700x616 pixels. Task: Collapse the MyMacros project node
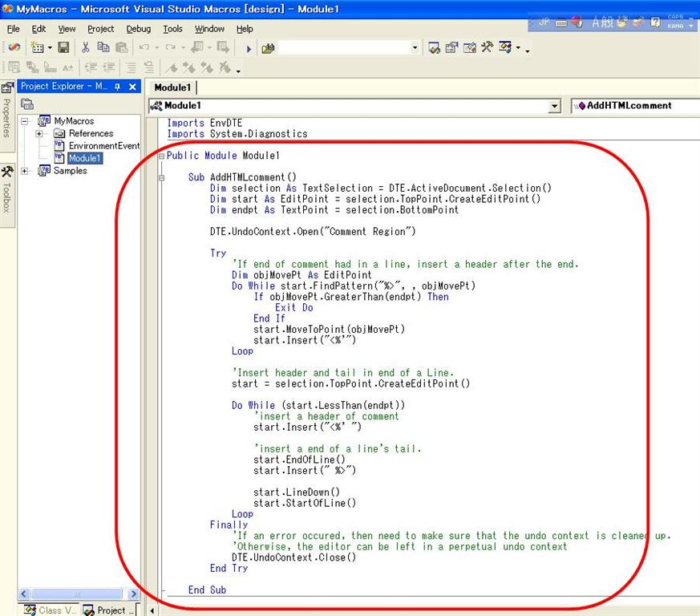point(25,121)
